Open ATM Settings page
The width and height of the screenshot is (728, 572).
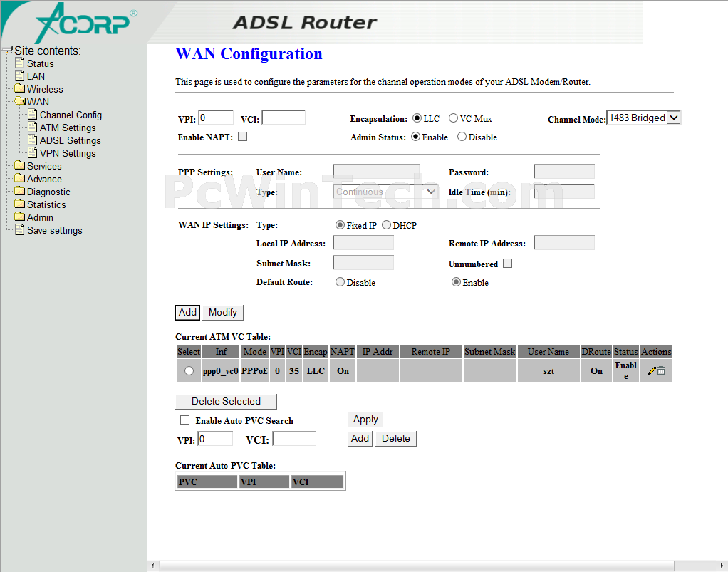point(67,128)
